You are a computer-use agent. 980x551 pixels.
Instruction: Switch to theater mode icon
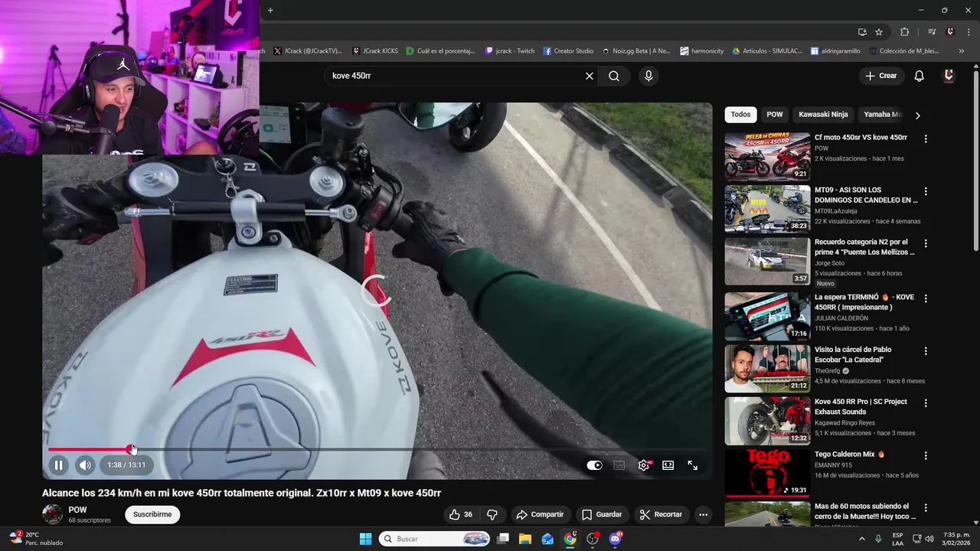click(668, 465)
